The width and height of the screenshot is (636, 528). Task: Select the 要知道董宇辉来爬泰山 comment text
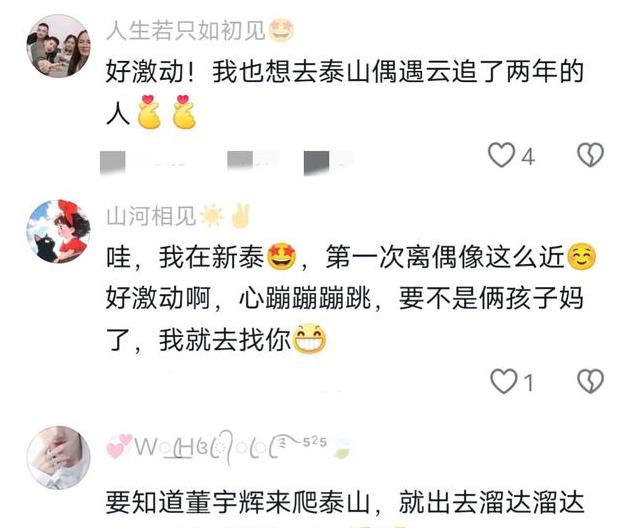pos(345,502)
